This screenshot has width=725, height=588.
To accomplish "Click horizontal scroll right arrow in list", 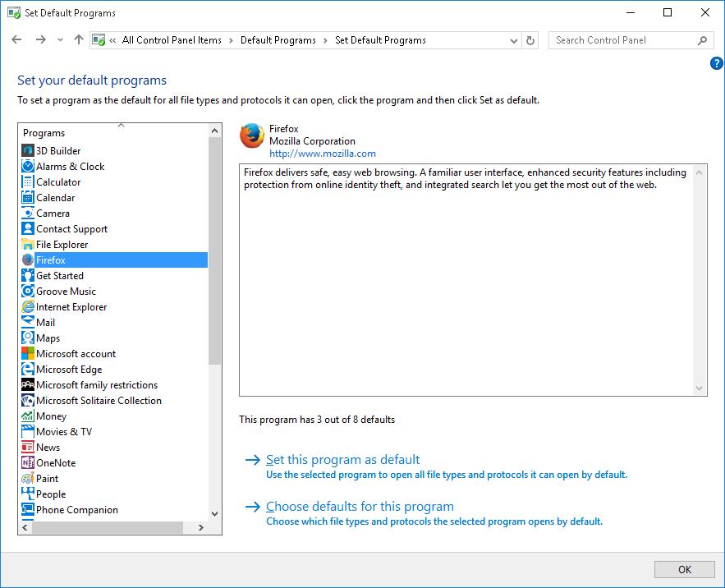I will tap(200, 527).
